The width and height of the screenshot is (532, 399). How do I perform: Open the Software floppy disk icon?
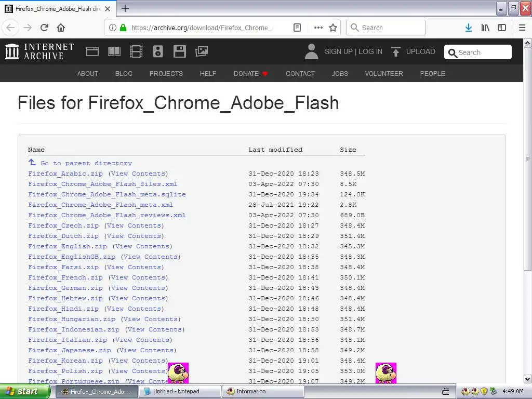click(x=179, y=51)
